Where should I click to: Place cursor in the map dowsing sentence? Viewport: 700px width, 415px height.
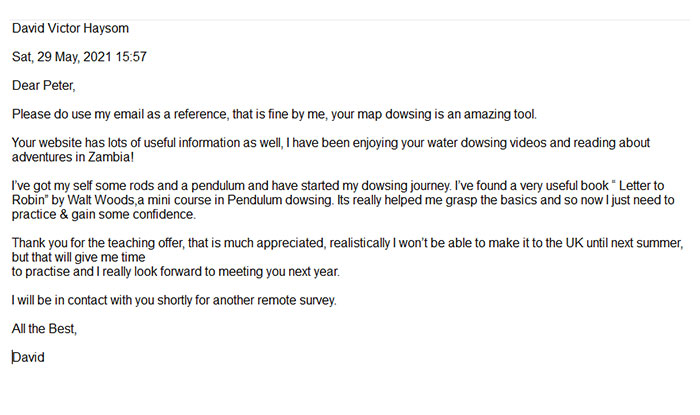pyautogui.click(x=274, y=115)
